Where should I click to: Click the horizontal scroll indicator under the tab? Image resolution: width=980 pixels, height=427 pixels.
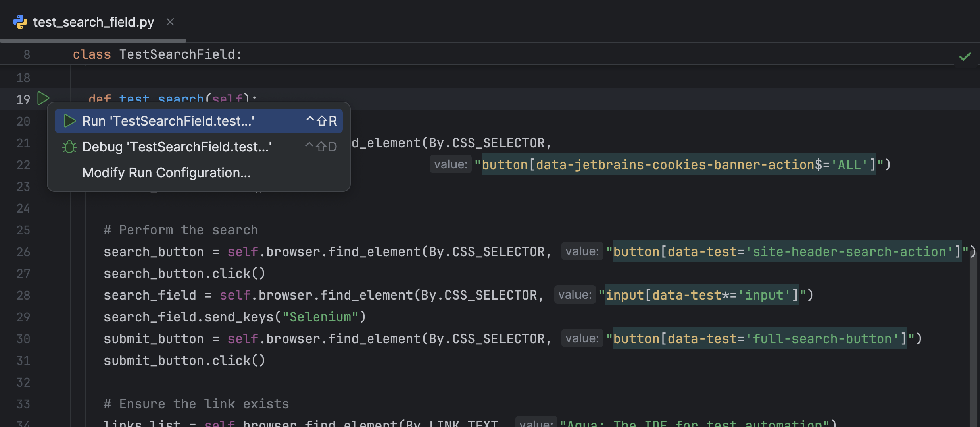pos(93,41)
